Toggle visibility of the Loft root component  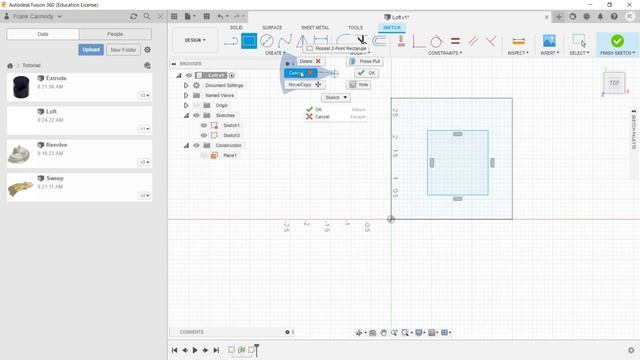click(189, 76)
